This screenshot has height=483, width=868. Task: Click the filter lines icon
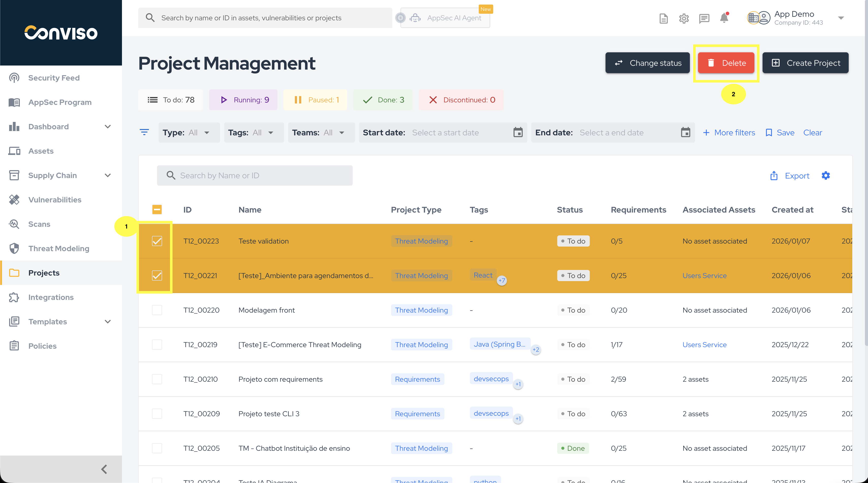coord(144,132)
